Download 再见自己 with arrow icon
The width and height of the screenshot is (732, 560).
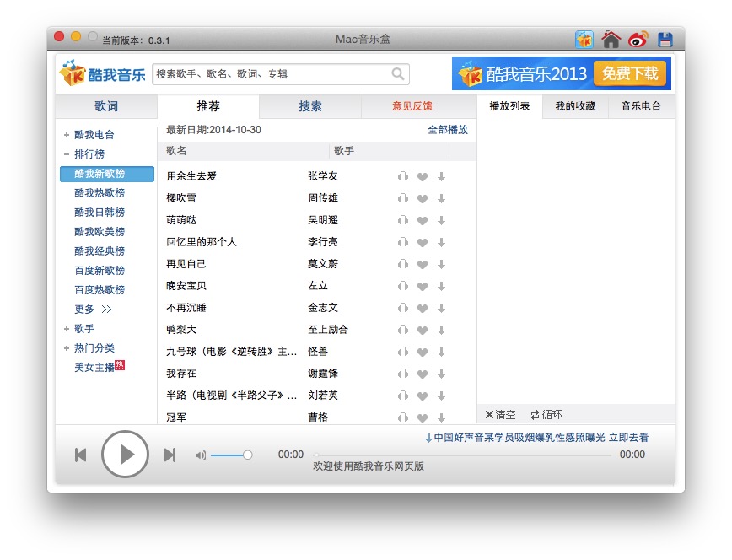click(x=441, y=264)
